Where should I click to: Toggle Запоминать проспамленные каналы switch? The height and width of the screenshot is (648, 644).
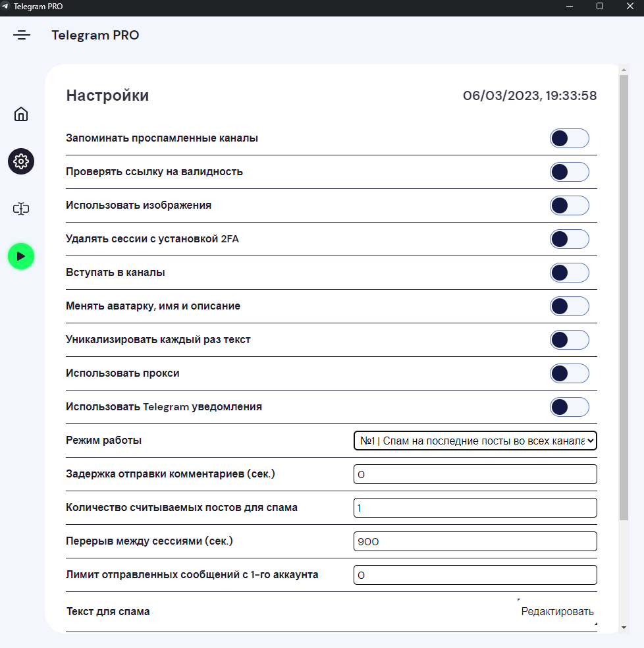pos(569,138)
